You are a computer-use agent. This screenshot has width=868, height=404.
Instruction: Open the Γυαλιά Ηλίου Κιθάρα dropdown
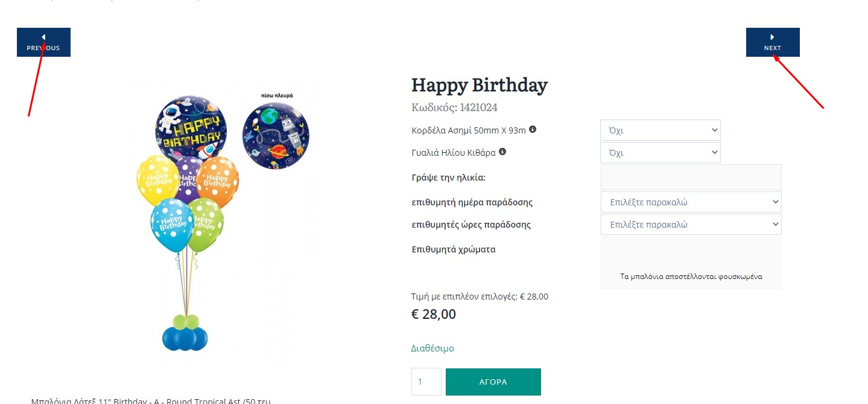coord(660,153)
